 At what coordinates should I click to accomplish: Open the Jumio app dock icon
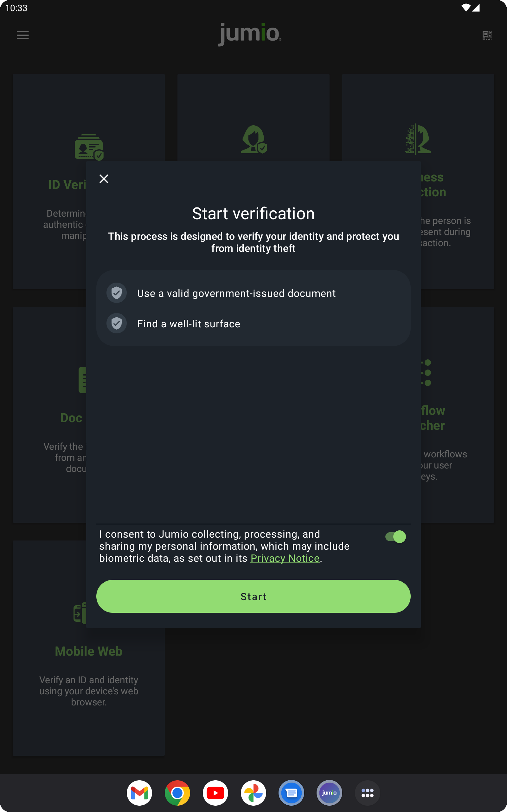point(329,793)
